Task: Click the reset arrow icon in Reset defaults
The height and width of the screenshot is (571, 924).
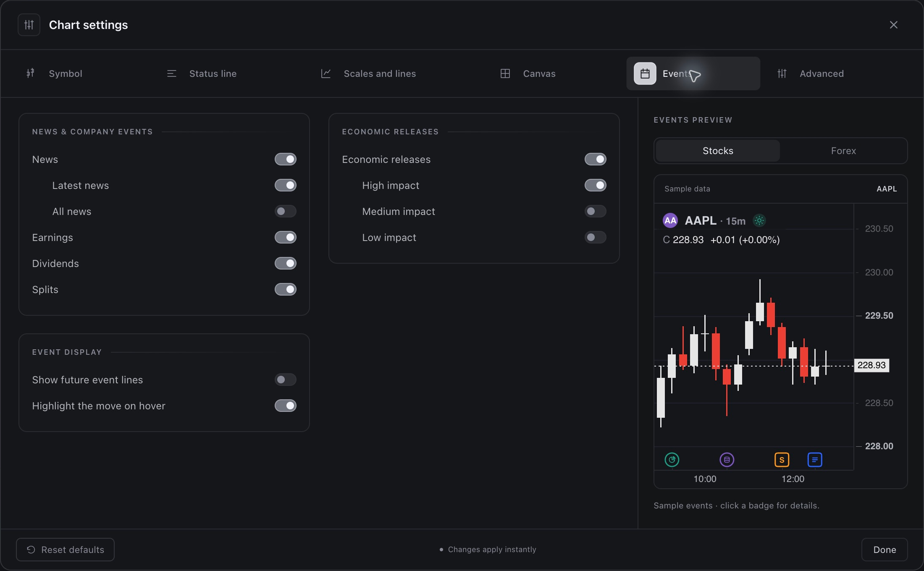Action: 31,550
